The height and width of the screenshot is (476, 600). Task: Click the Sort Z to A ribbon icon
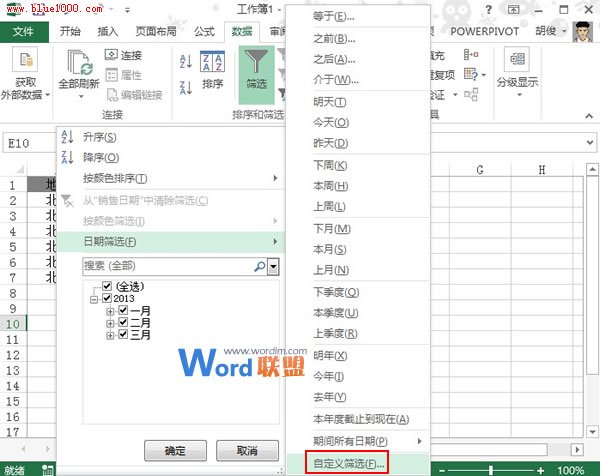(x=186, y=88)
